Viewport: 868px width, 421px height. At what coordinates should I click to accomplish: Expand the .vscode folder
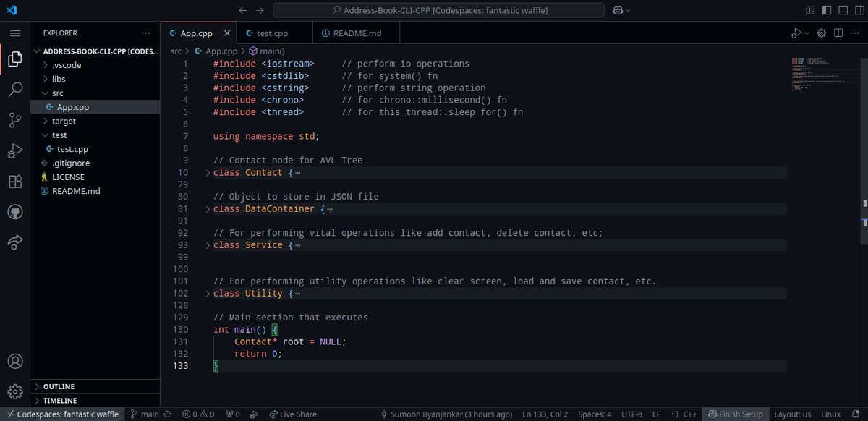point(96,65)
